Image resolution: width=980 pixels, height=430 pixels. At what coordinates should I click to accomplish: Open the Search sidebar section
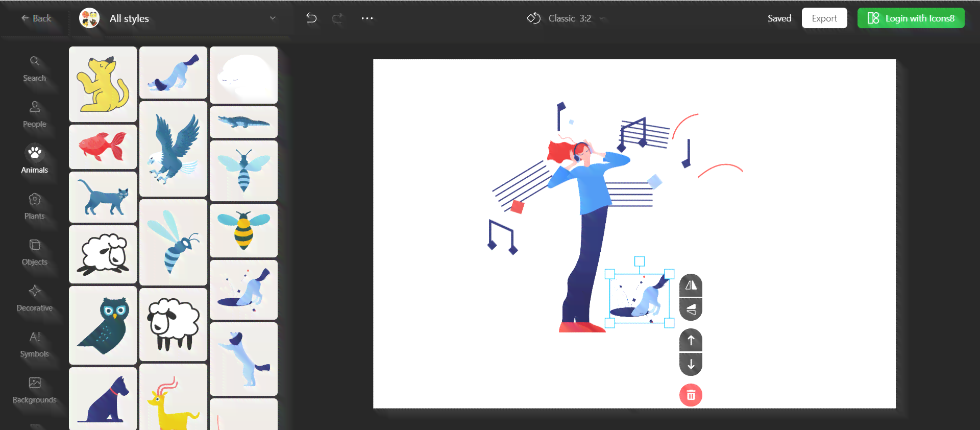[34, 69]
